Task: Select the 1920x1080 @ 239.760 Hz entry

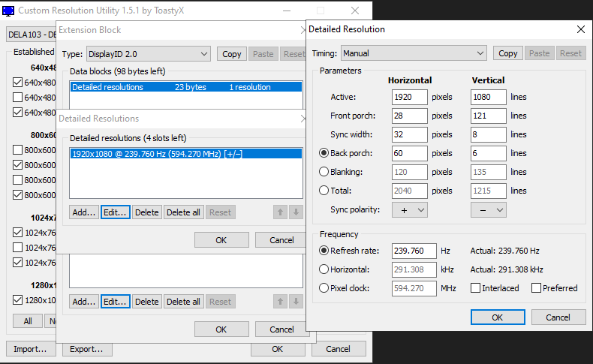Action: tap(186, 154)
